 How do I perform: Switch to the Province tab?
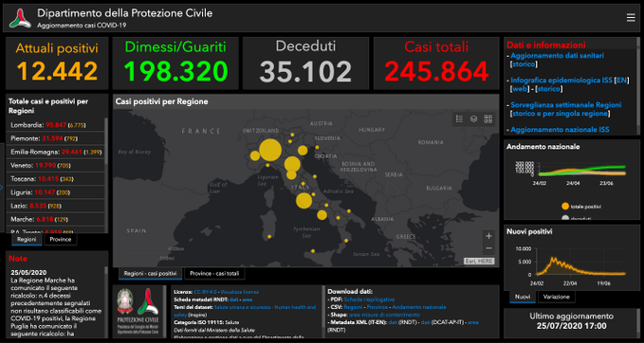click(x=61, y=239)
